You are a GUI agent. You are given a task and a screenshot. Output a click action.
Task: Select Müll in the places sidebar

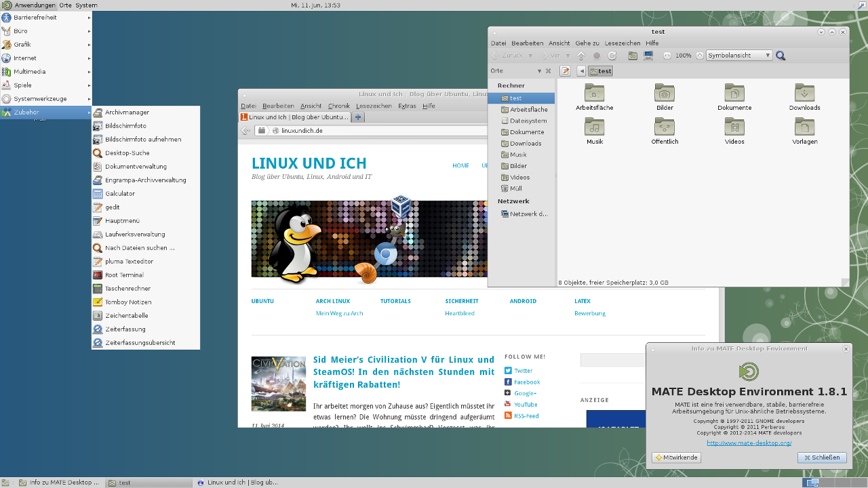point(521,188)
